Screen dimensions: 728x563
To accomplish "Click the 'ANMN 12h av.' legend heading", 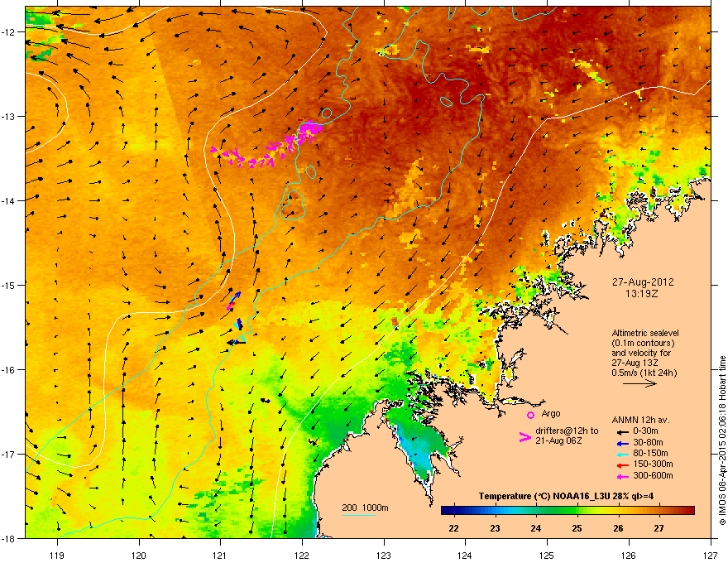I will [640, 420].
